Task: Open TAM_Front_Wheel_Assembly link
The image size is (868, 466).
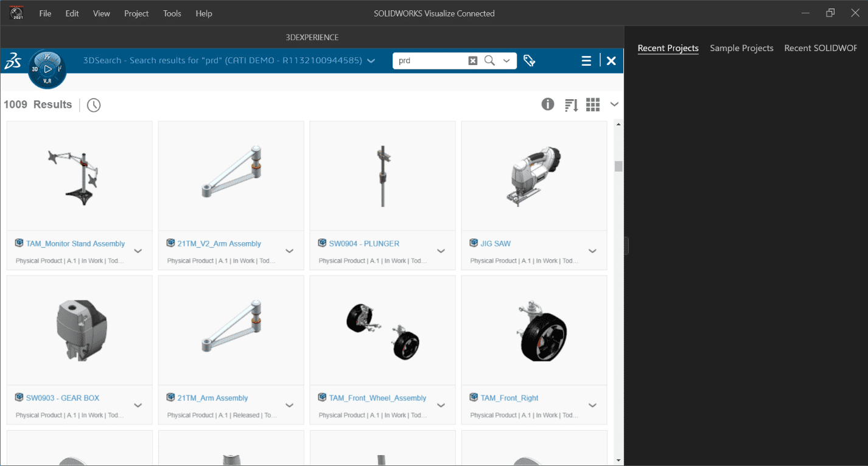Action: (x=377, y=398)
